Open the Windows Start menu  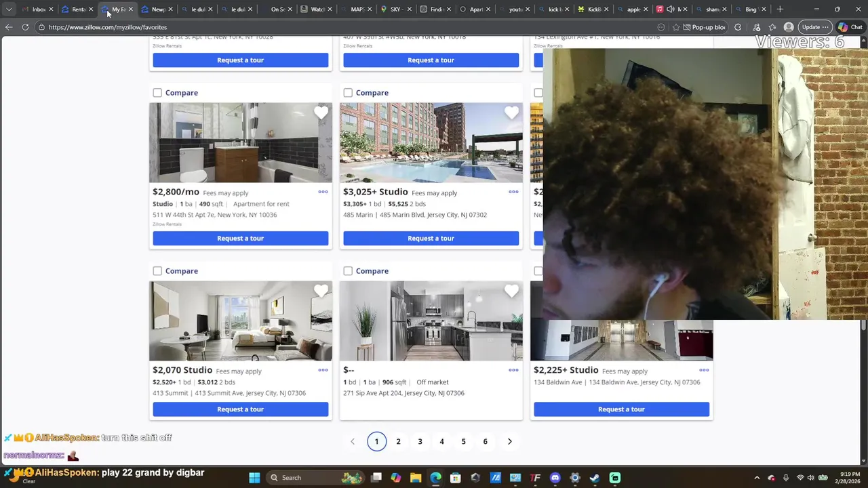point(254,478)
